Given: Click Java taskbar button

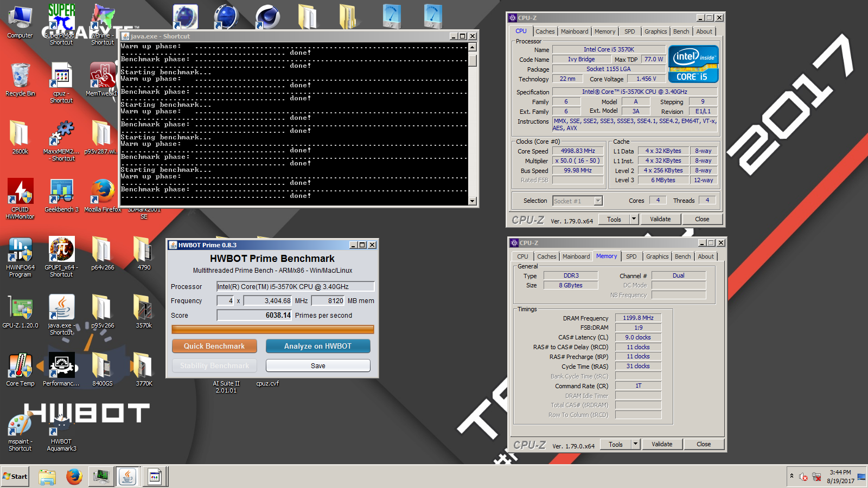Looking at the screenshot, I should point(127,477).
